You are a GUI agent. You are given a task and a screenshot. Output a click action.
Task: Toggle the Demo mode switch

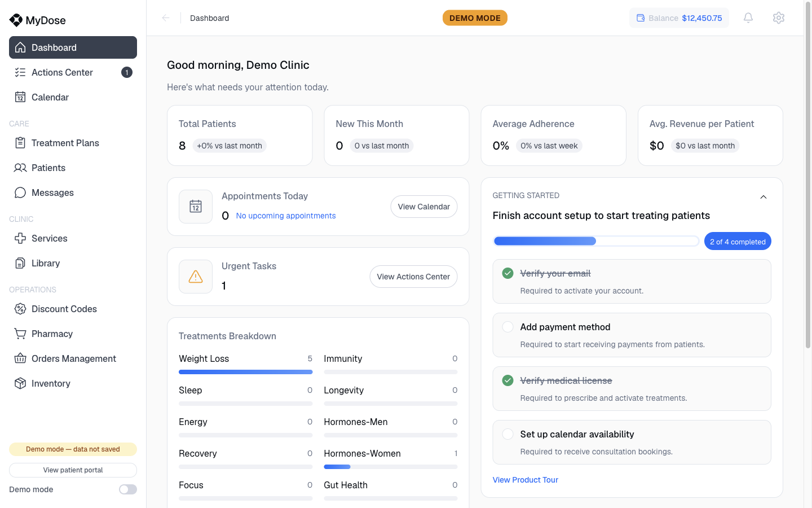tap(128, 489)
